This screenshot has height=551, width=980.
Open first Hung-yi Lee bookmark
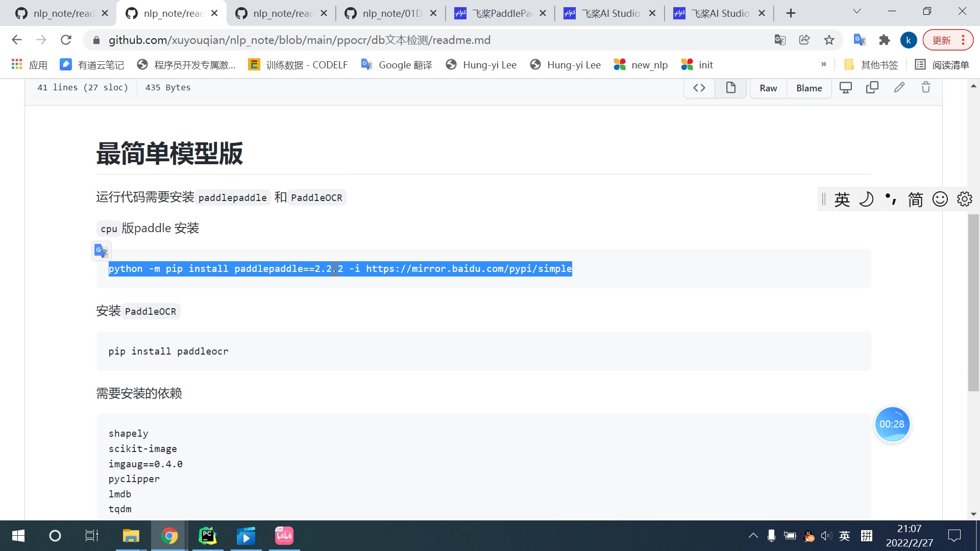[x=481, y=65]
